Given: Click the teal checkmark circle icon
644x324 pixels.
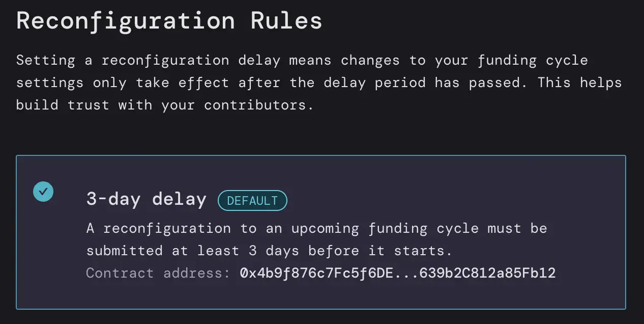Looking at the screenshot, I should (x=43, y=192).
